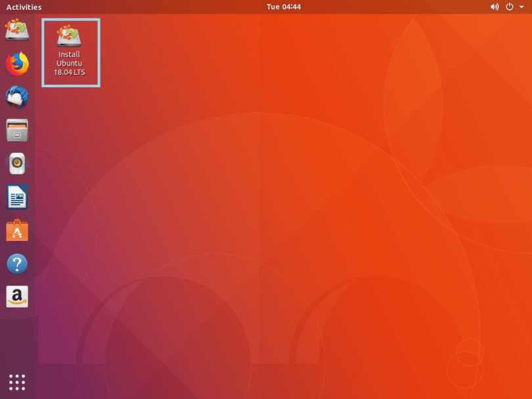Click the Install Ubuntu icon in the dock
Screen dimensions: 532x399
coord(16,30)
